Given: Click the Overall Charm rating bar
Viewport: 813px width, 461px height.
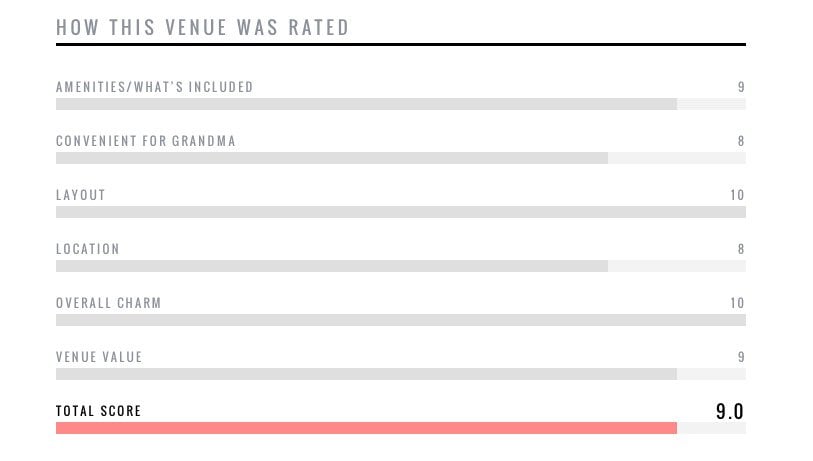Looking at the screenshot, I should 400,320.
